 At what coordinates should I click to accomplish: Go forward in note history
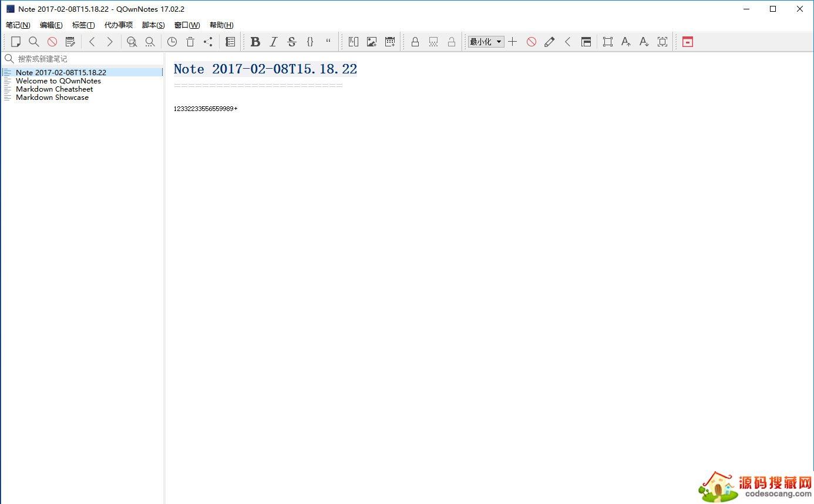(x=110, y=42)
